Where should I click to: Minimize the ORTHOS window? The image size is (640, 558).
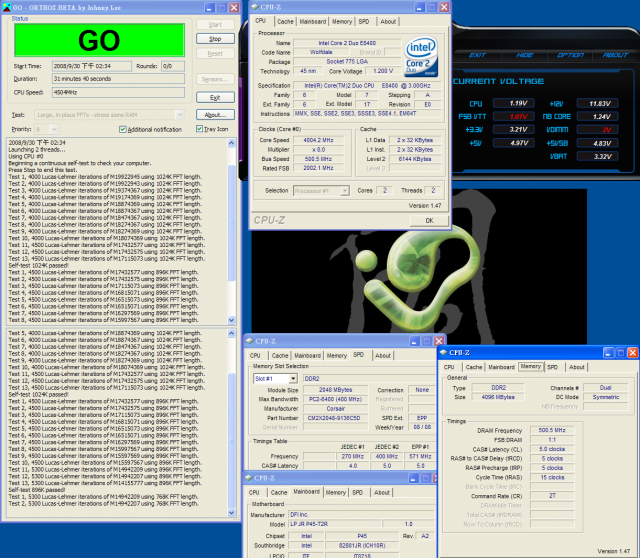click(209, 7)
